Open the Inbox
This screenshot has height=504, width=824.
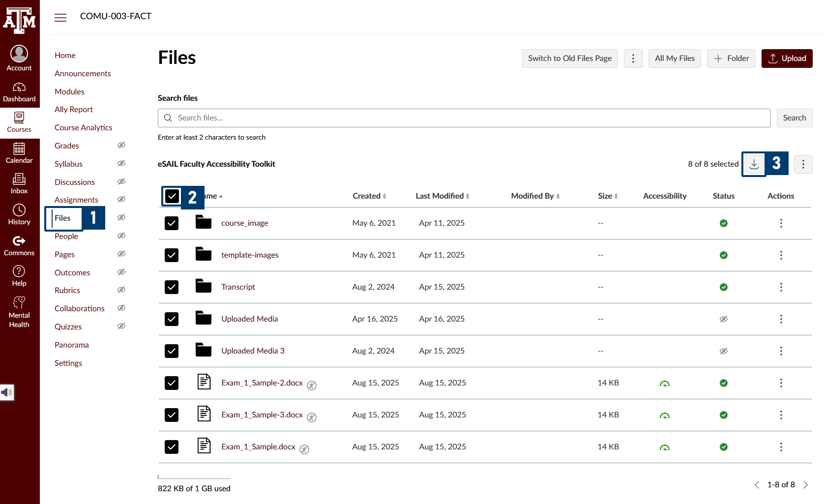pos(19,183)
